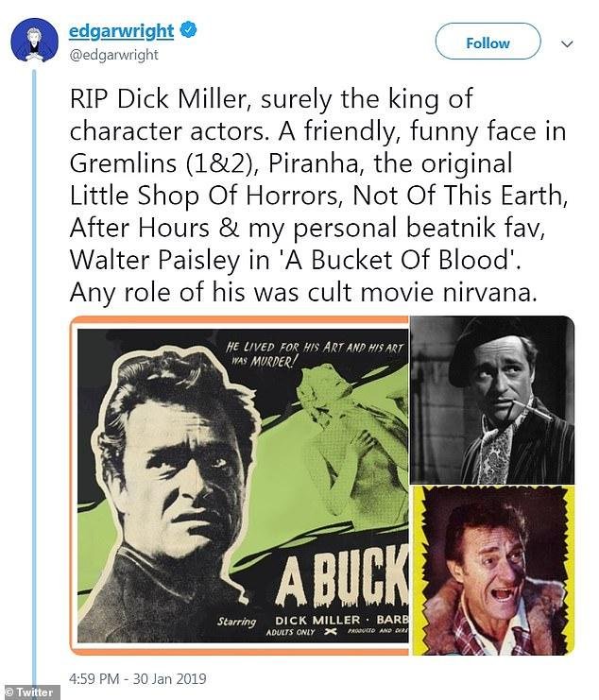Open the yellow-bordered color photo
The image size is (599, 700).
(x=492, y=571)
